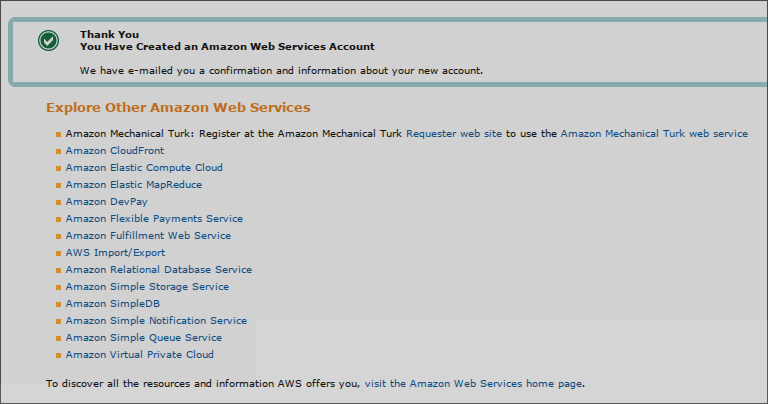
Task: Go to AWS Import/Export
Action: [115, 253]
